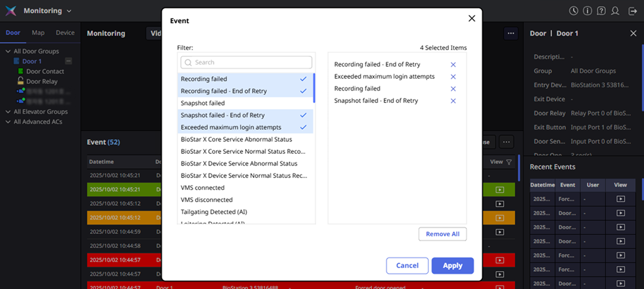Click the Remove All button
644x289 pixels.
[x=442, y=234]
